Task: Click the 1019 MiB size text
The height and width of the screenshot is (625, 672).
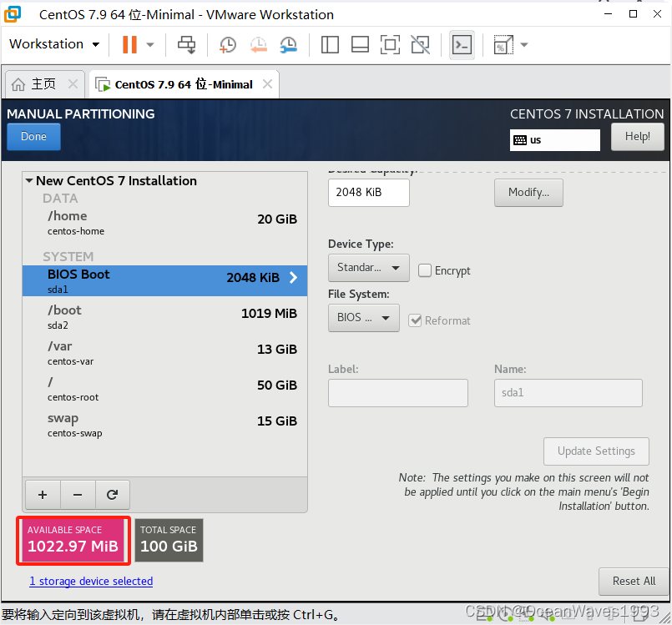Action: click(x=269, y=314)
